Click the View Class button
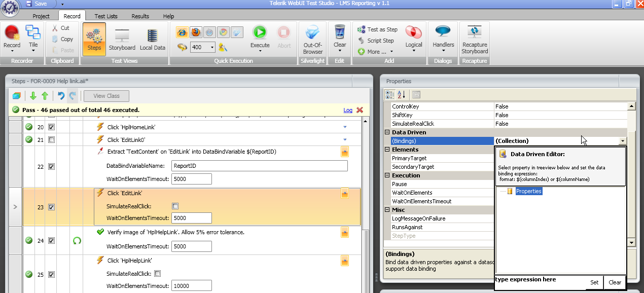Screen dimensions: 644x293 [106, 96]
